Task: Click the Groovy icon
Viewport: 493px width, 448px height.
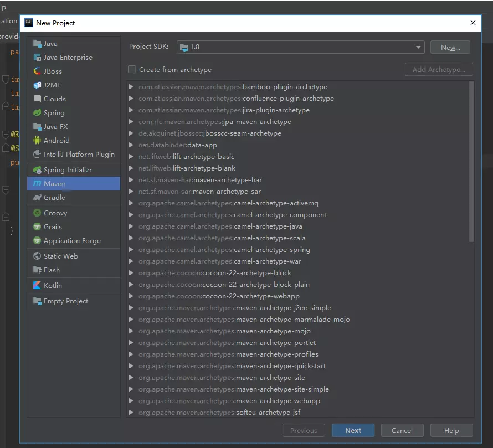Action: click(x=37, y=213)
